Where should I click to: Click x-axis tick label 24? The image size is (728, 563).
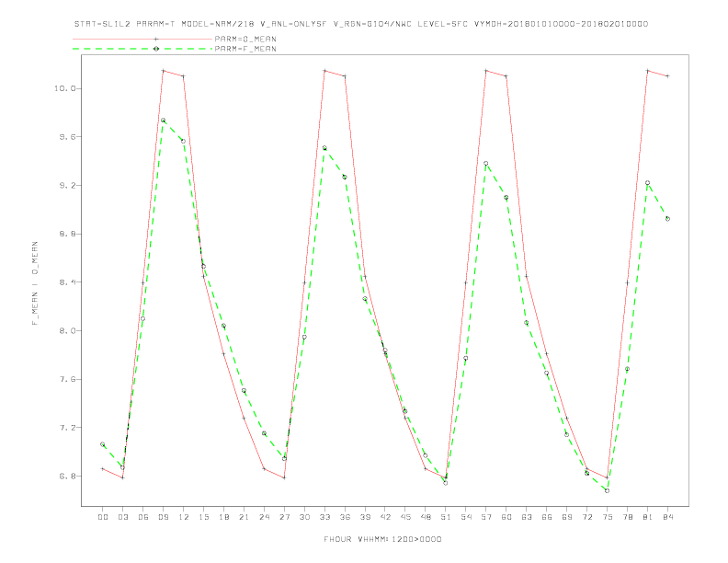coord(264,517)
